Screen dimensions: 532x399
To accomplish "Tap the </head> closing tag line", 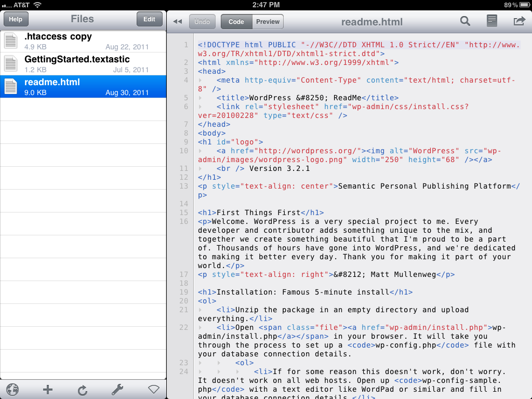I will 214,125.
